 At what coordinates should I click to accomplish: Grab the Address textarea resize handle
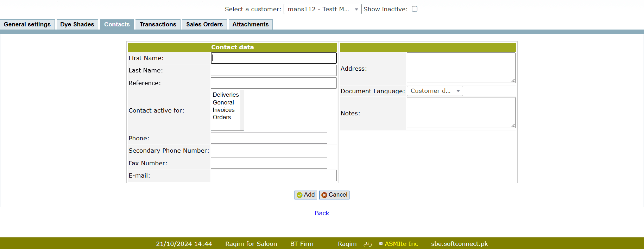pyautogui.click(x=513, y=81)
